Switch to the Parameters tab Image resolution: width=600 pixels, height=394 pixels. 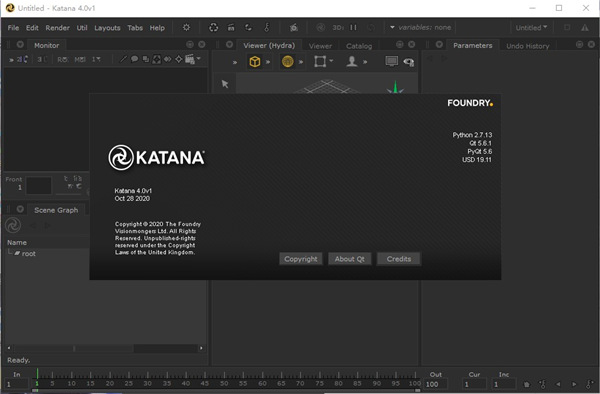click(473, 45)
